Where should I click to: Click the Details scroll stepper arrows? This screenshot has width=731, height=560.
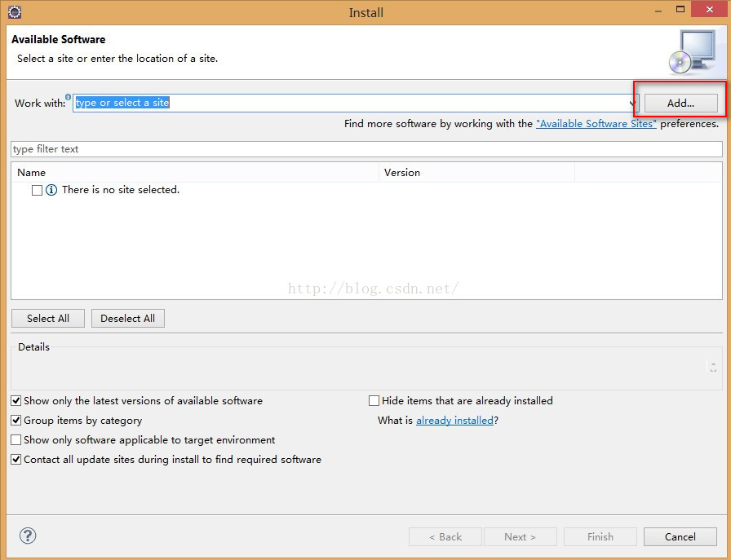point(713,367)
